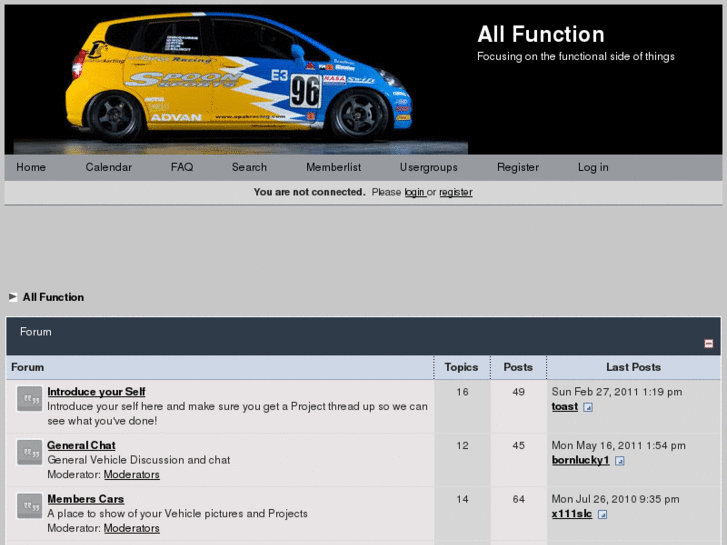
Task: Click the Posts column header
Action: click(x=518, y=367)
